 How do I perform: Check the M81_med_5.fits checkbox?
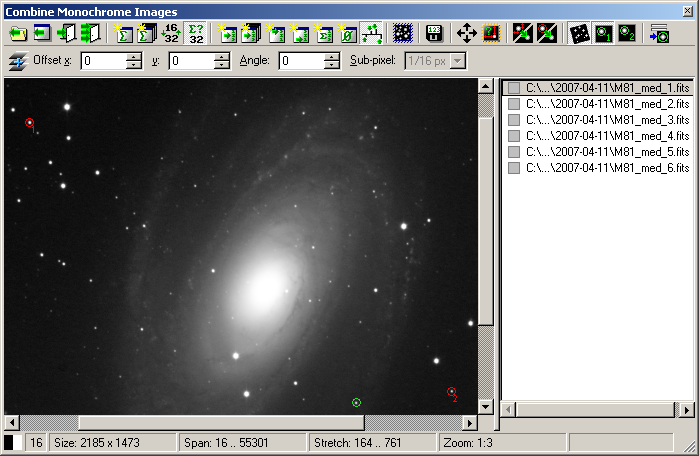[x=514, y=152]
